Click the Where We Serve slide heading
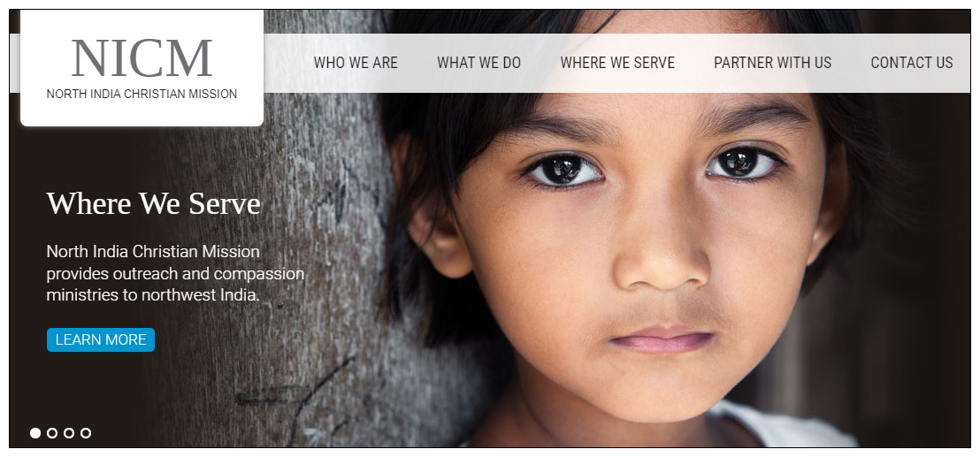Screen dimensions: 980x457 point(153,203)
